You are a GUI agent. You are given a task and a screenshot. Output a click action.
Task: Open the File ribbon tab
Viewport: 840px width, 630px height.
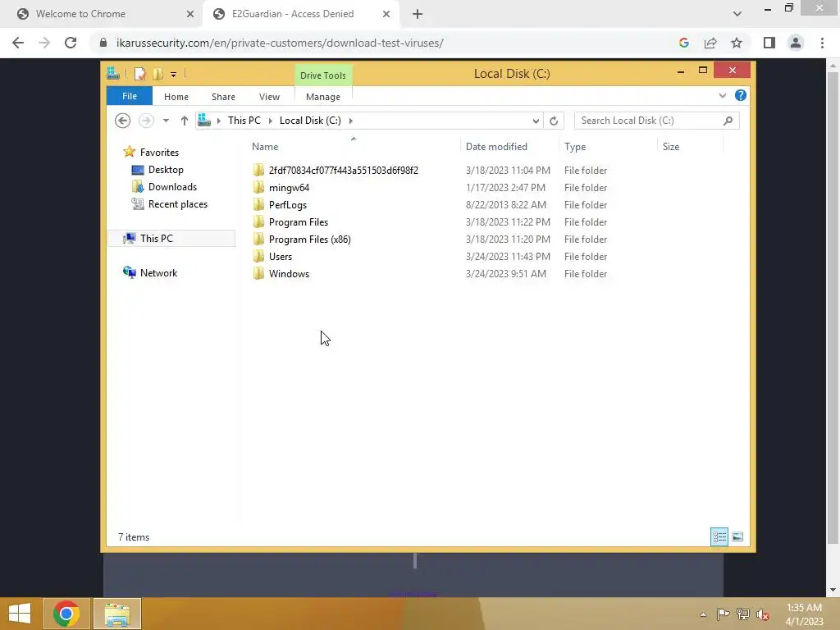(130, 97)
